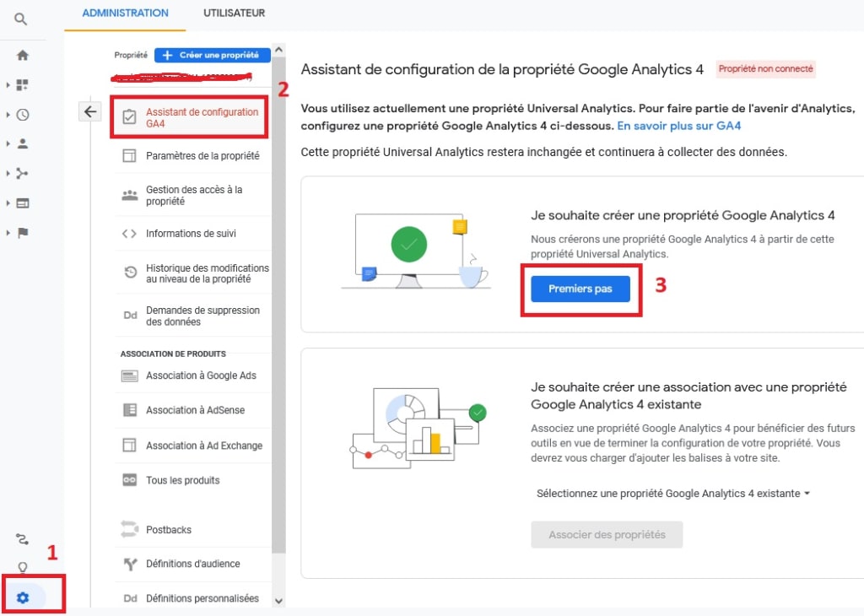
Task: Expand the Behavior section arrow
Action: (x=8, y=203)
